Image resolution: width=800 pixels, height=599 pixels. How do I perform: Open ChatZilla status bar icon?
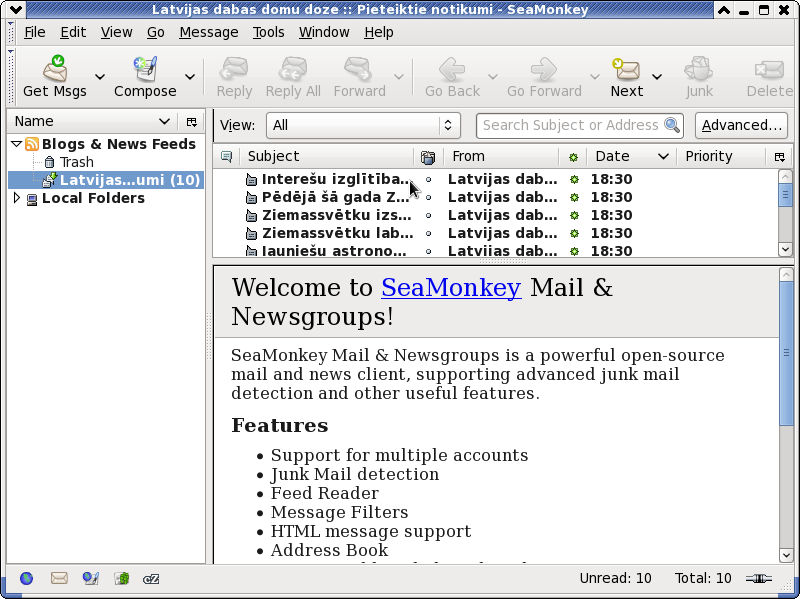151,579
